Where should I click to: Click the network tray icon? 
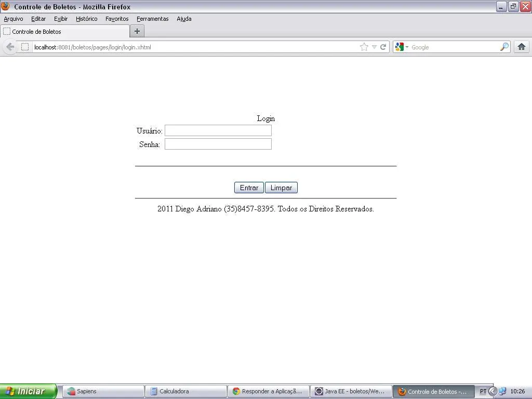click(x=502, y=391)
